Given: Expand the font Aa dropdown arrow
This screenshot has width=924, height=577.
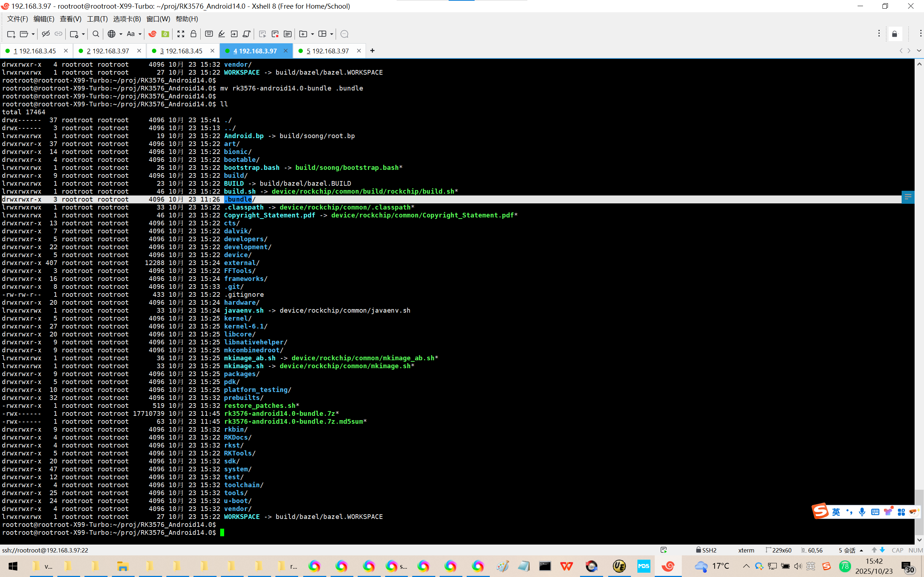Looking at the screenshot, I should (140, 34).
